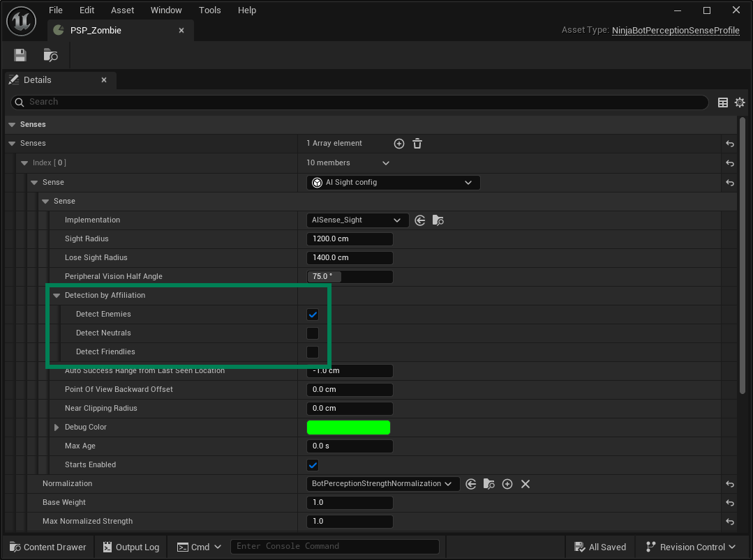Viewport: 753px width, 560px height.
Task: Collapse the Detection by Affiliation section
Action: [57, 295]
